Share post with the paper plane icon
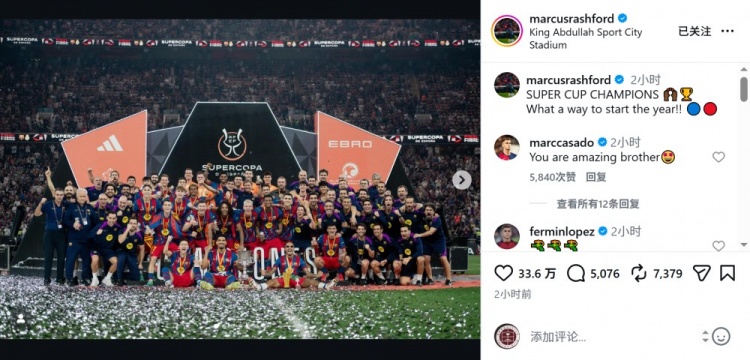This screenshot has width=750, height=360. [x=701, y=273]
